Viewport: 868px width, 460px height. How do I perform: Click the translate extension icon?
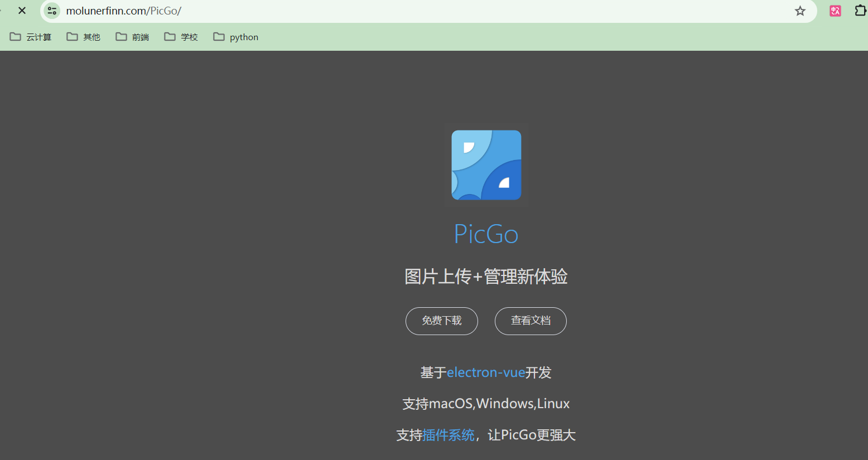point(835,11)
